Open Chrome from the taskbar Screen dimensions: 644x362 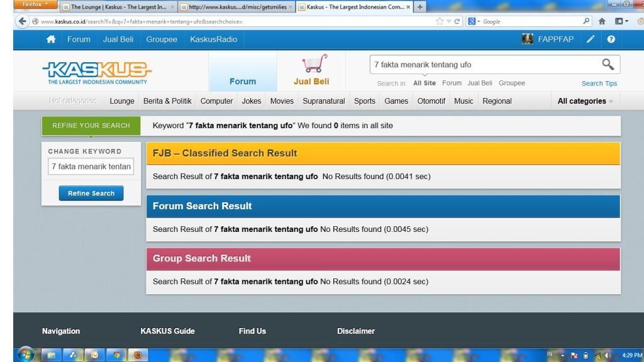click(116, 355)
